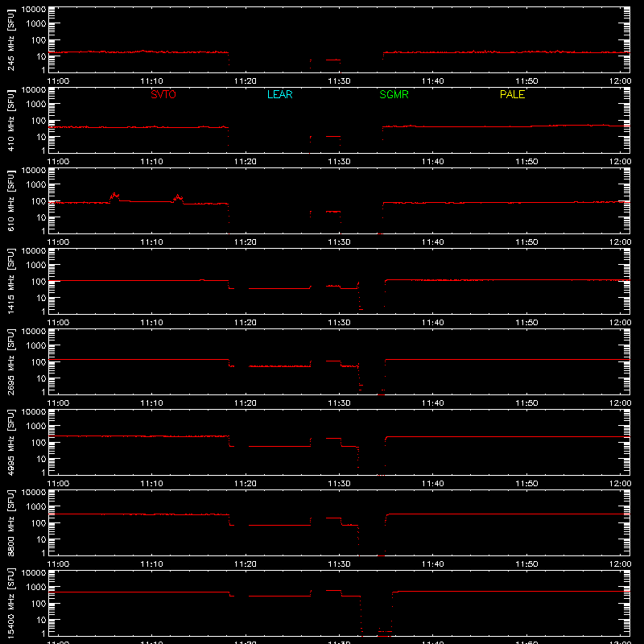This screenshot has height=644, width=644.
Task: Select the 610 MHz [SFU] axis title
Action: (10, 201)
